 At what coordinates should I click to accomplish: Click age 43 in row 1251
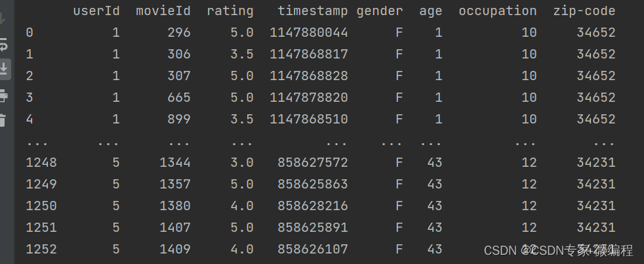coord(435,227)
